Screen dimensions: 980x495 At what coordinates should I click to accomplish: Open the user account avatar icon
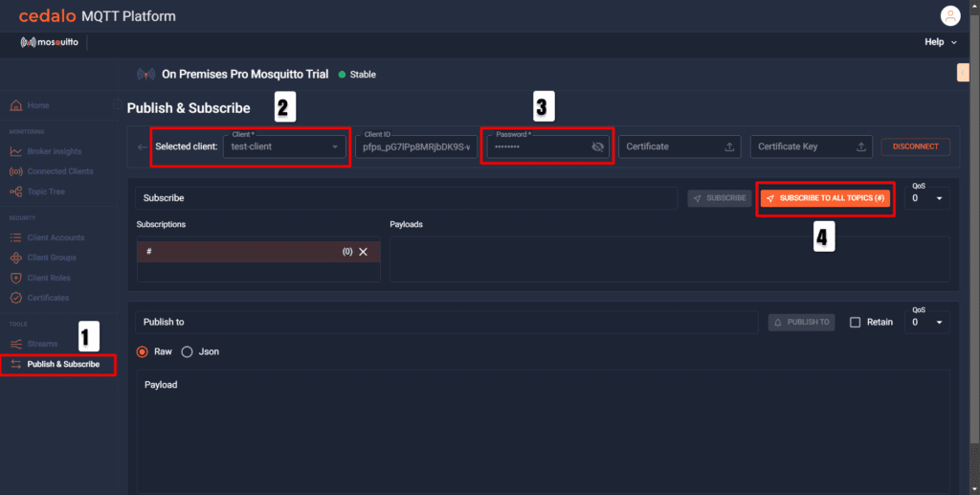pyautogui.click(x=950, y=15)
